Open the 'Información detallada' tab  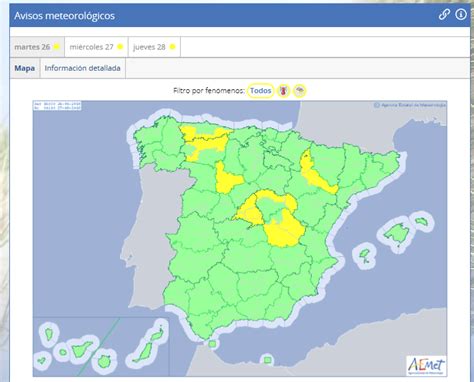point(82,68)
